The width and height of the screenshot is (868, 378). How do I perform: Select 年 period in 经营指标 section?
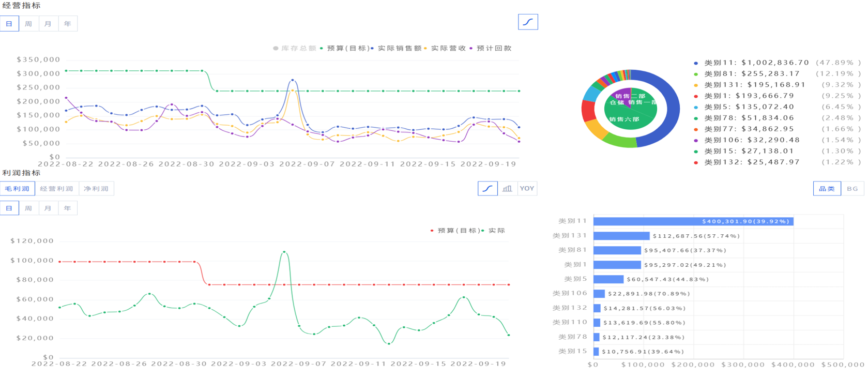pos(67,24)
